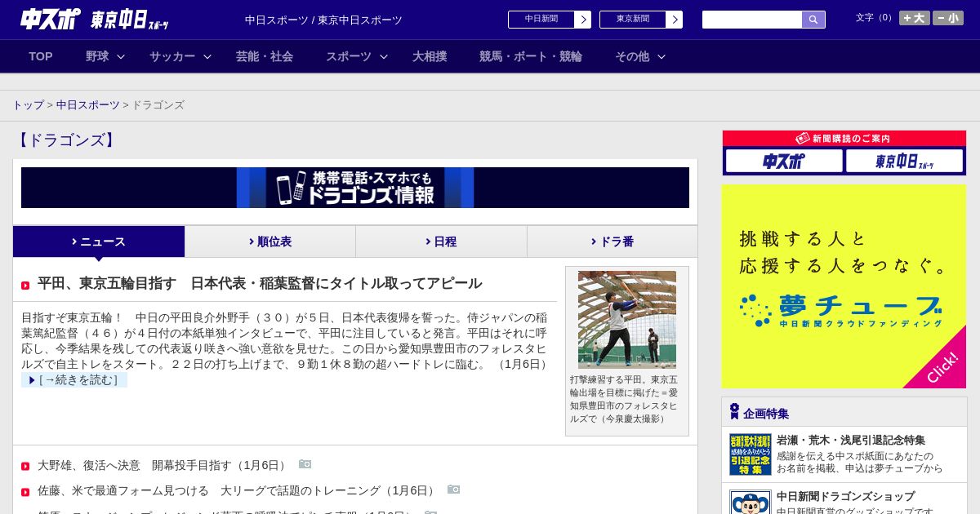This screenshot has height=514, width=980.
Task: Switch to the ドラ番 tab
Action: (x=612, y=241)
